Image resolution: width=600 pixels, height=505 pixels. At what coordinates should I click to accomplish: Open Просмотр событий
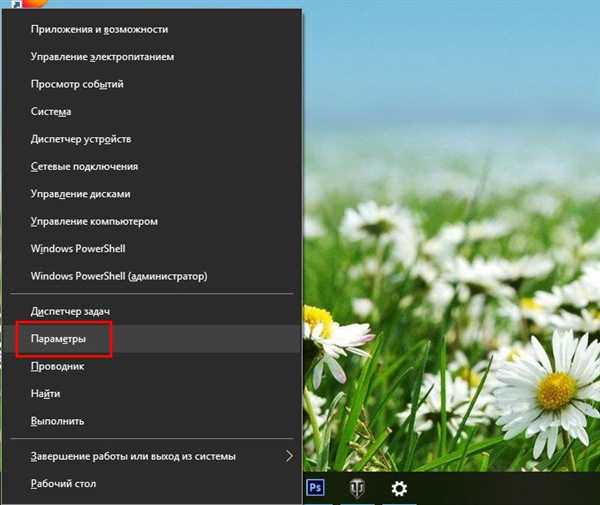pos(152,84)
